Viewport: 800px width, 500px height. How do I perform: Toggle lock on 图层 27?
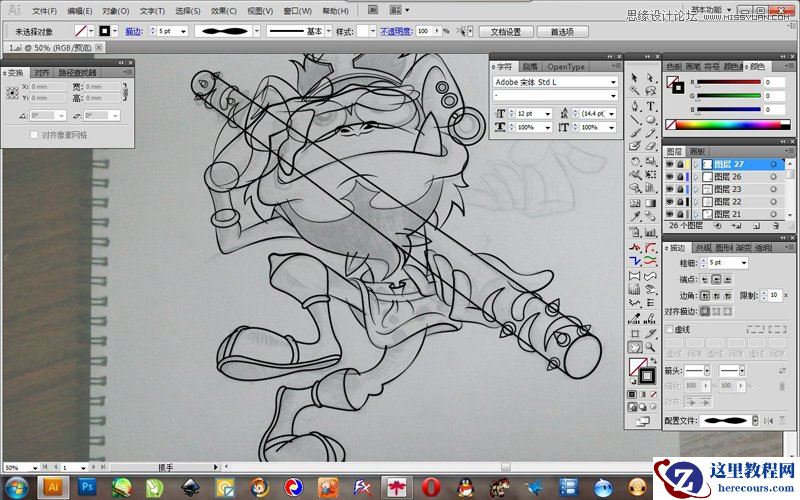pos(681,164)
